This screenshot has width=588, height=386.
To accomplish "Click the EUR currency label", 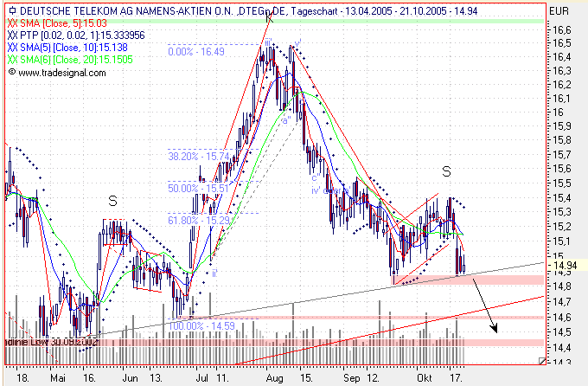I will pyautogui.click(x=559, y=11).
